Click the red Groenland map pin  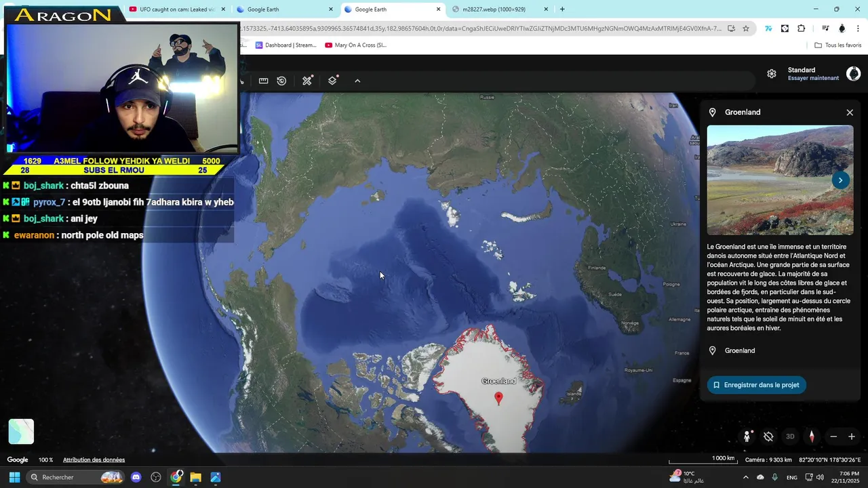coord(498,398)
